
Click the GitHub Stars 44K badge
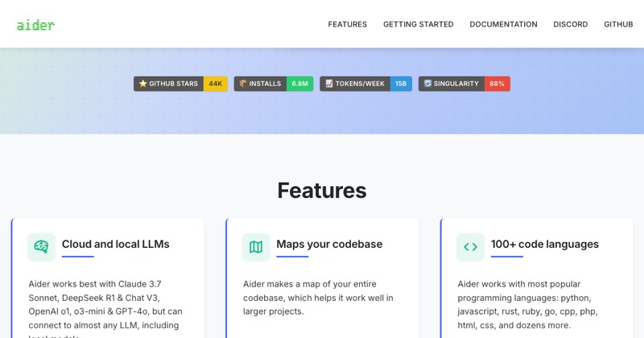point(180,84)
